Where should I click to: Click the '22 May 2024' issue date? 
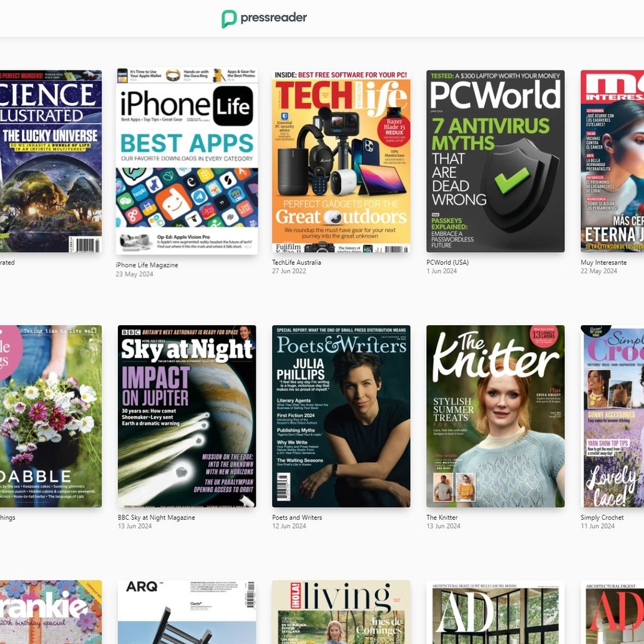(599, 271)
